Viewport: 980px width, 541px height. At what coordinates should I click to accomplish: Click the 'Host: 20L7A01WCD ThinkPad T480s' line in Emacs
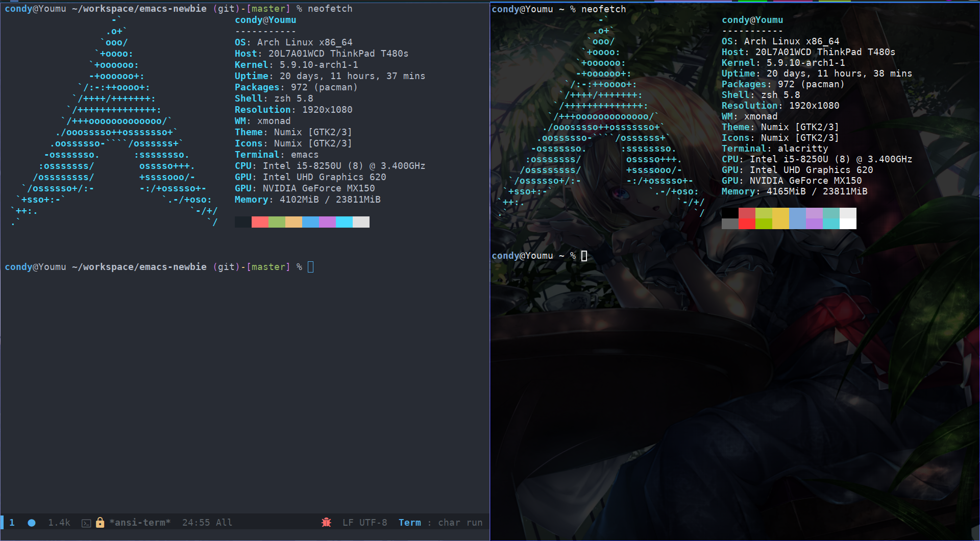(x=322, y=54)
